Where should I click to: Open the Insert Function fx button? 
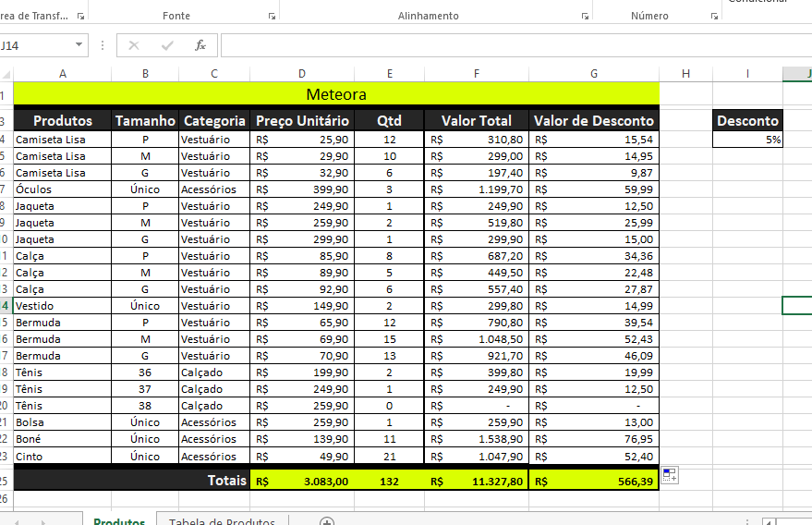coord(200,45)
